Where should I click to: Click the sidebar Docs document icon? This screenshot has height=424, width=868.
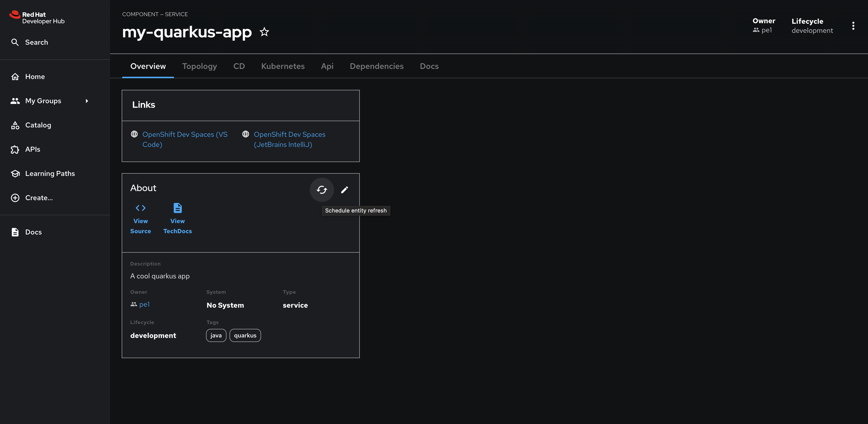(x=15, y=232)
